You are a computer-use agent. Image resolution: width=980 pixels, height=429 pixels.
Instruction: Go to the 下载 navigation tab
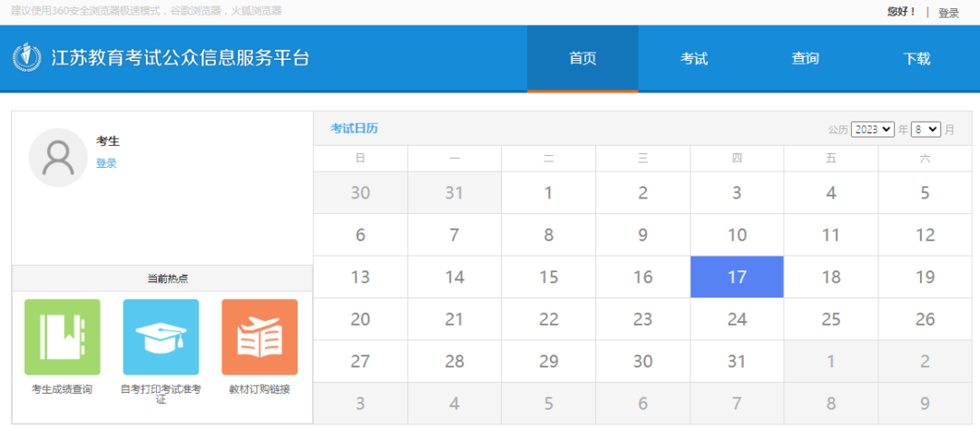(916, 59)
